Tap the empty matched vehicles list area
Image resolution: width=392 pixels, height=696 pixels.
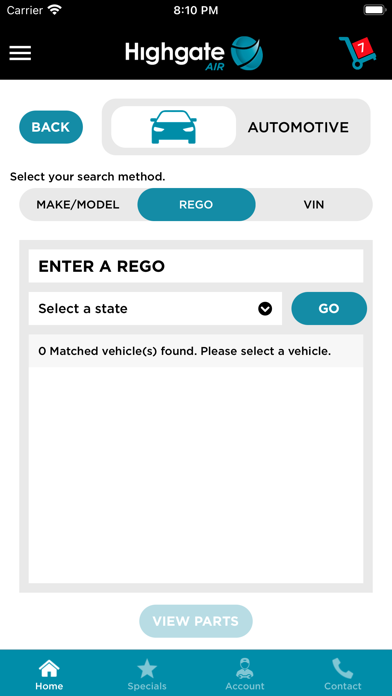tap(196, 475)
